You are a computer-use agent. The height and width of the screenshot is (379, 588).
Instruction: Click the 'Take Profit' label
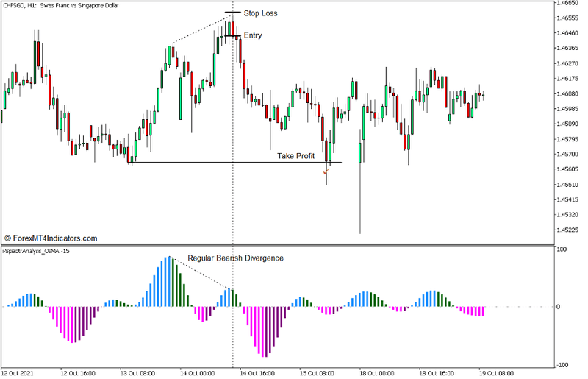tap(295, 156)
